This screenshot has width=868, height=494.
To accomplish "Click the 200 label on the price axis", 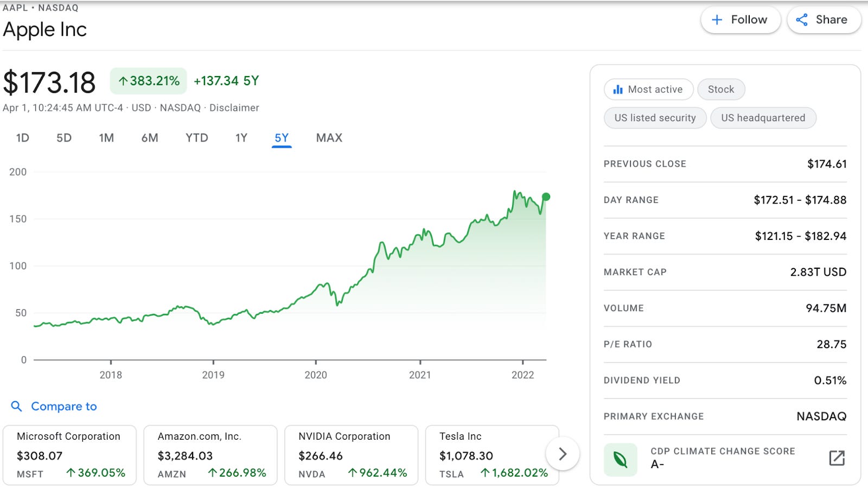I will [18, 172].
